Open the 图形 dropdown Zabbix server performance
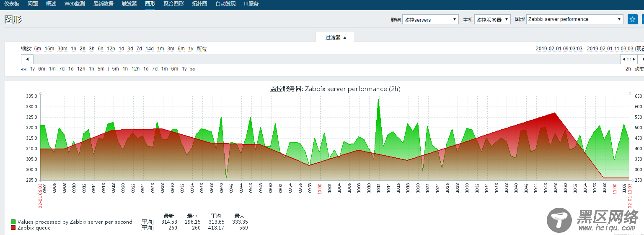 coord(575,19)
